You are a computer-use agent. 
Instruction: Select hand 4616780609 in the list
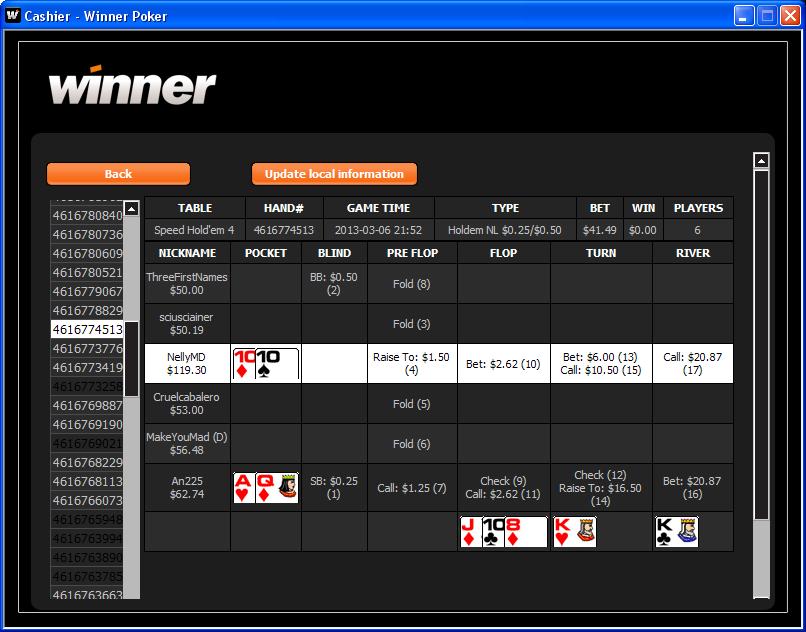87,254
